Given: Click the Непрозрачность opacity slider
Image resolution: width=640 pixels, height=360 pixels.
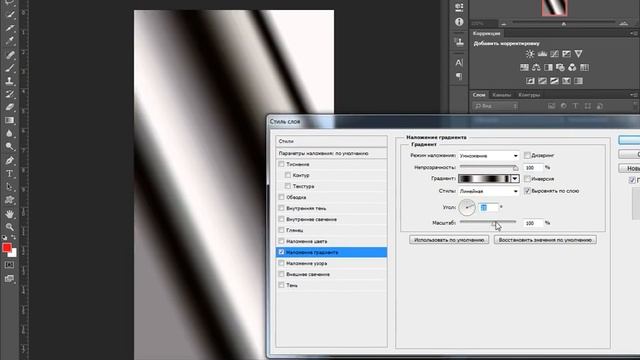Looking at the screenshot, I should tap(489, 167).
